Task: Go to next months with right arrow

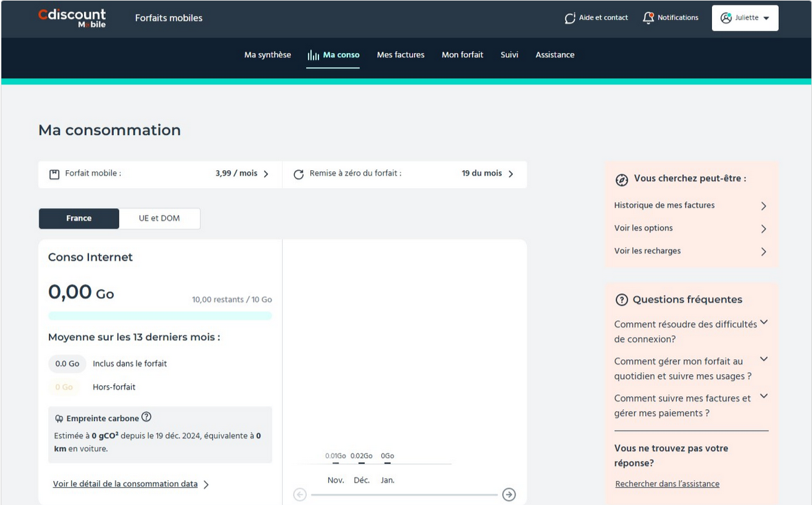Action: coord(509,495)
